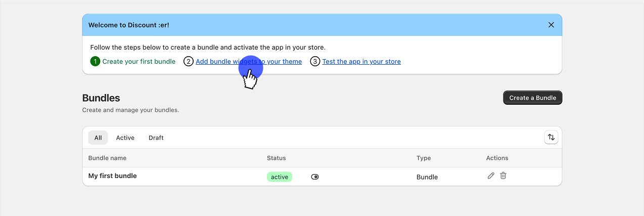Viewport: 644px width, 216px height.
Task: Open the sort options arrows button
Action: tap(551, 137)
